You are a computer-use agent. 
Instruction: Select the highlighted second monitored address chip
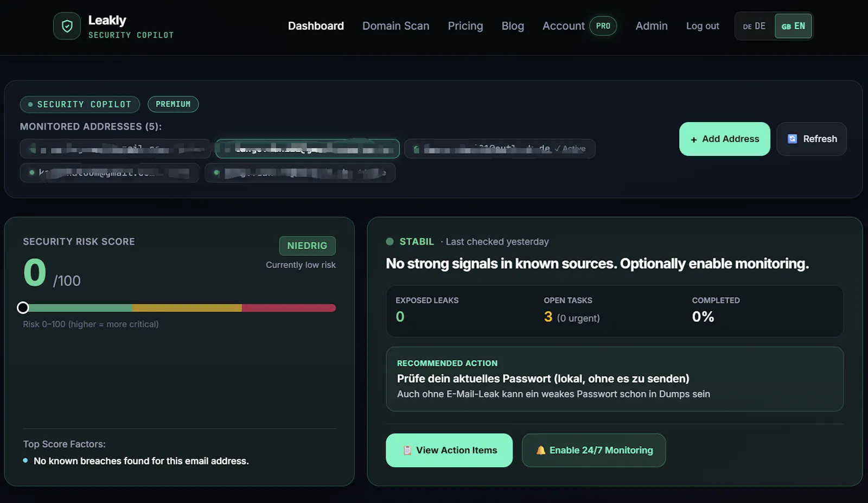pos(308,149)
